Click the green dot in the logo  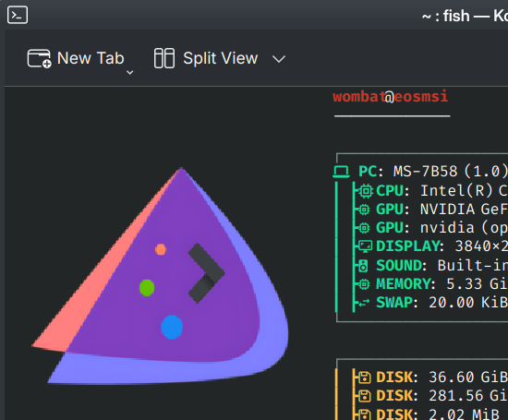click(x=147, y=288)
